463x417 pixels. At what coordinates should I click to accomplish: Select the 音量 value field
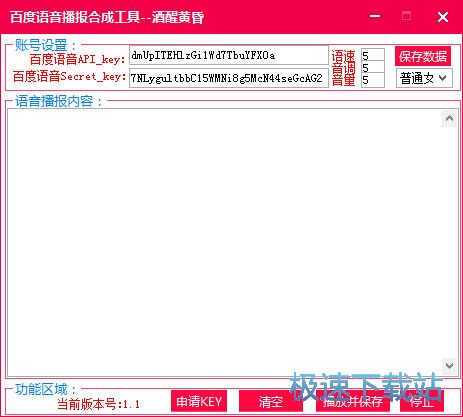click(373, 80)
